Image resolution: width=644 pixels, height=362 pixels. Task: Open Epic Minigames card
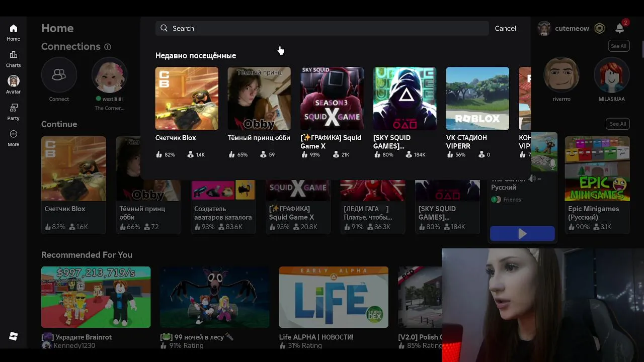tap(597, 185)
